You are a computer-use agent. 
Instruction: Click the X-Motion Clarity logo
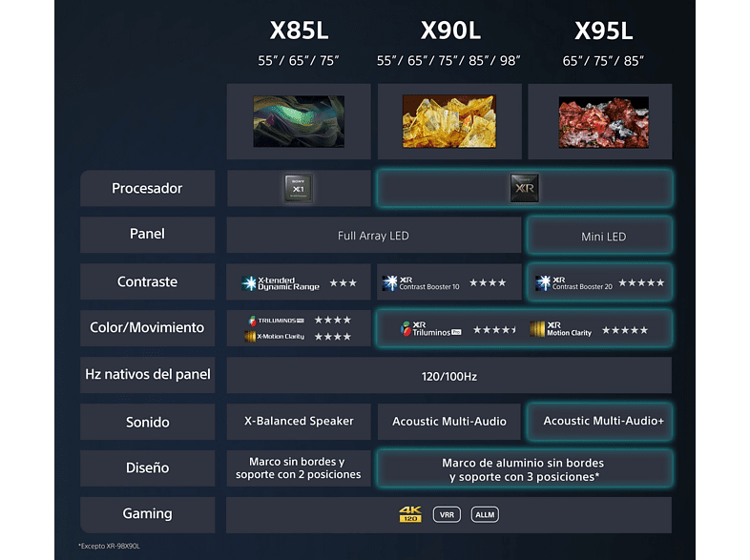tap(275, 337)
